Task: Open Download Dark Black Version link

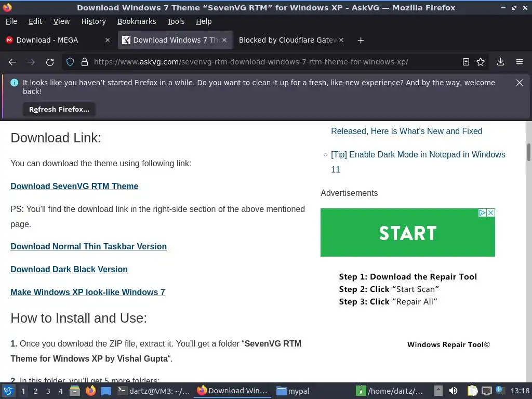Action: tap(69, 270)
